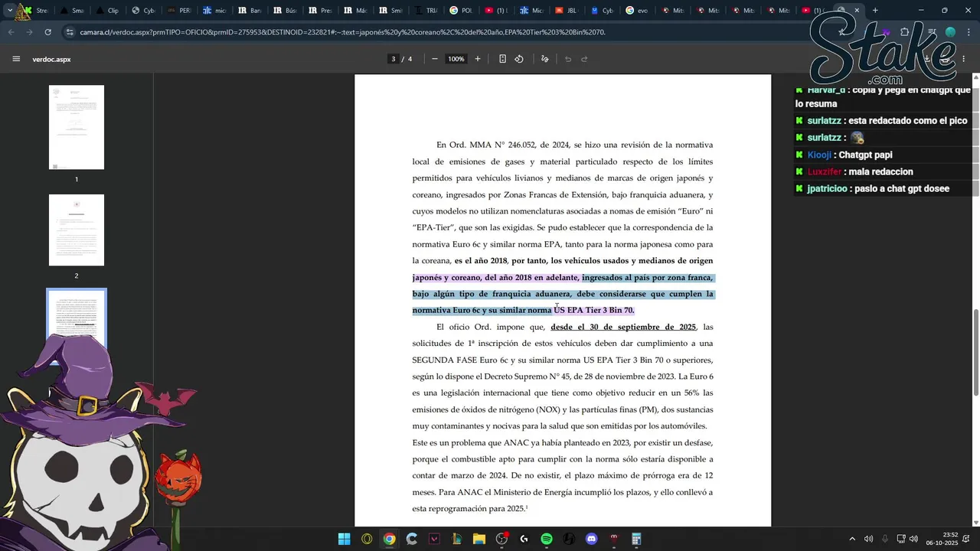980x551 pixels.
Task: Open the Calculator app from taskbar
Action: 636,539
